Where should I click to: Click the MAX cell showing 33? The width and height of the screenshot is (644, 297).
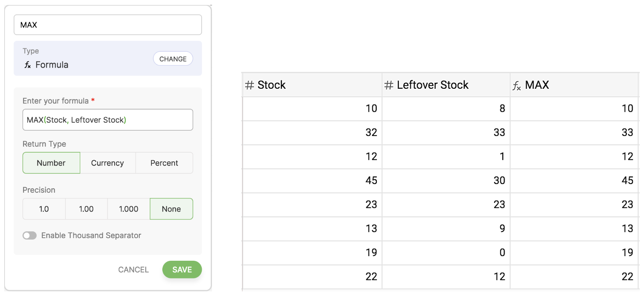point(574,132)
